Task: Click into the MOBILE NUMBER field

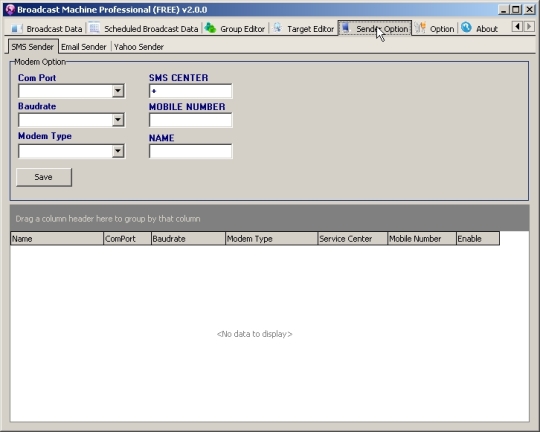Action: [x=190, y=120]
